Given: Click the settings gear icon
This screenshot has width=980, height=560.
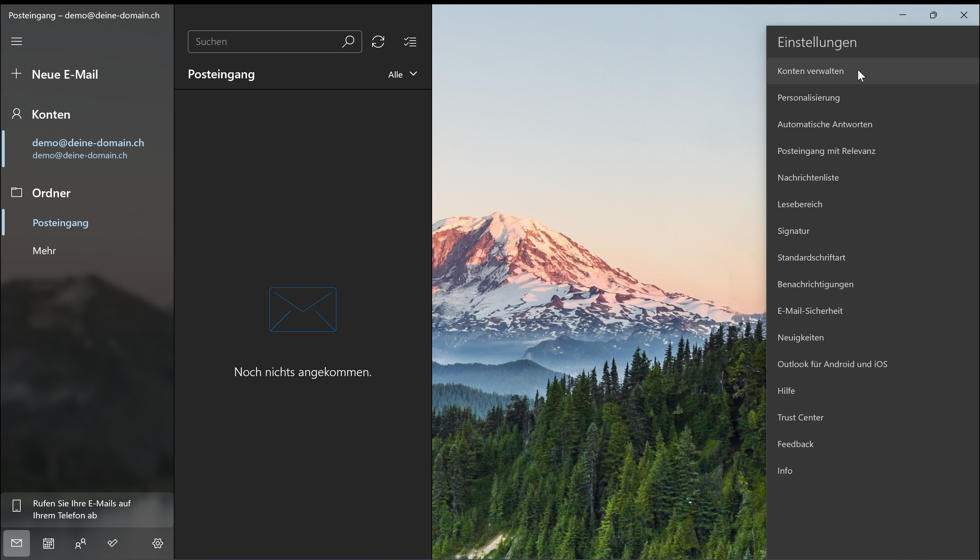Looking at the screenshot, I should pyautogui.click(x=157, y=543).
